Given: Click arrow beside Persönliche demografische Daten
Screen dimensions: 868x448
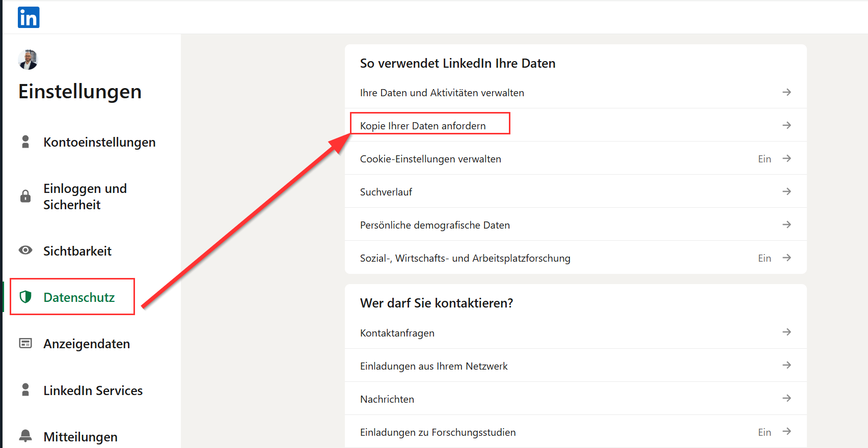Looking at the screenshot, I should (786, 225).
